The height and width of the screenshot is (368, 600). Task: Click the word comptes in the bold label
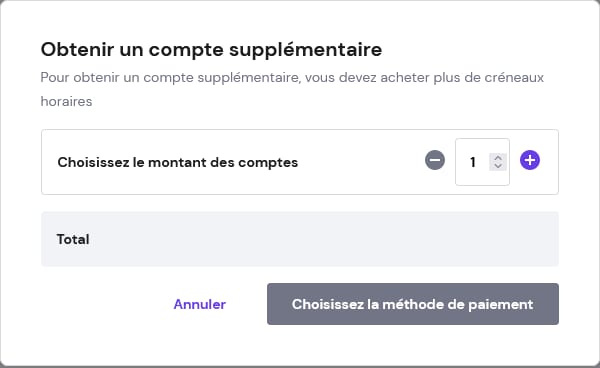point(268,163)
